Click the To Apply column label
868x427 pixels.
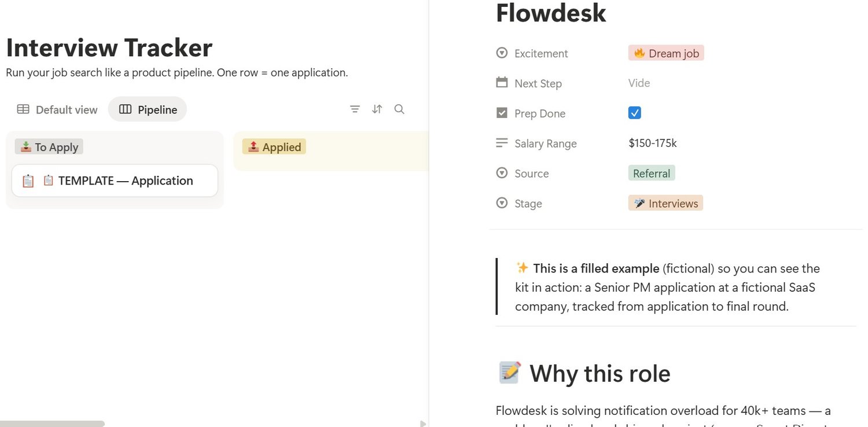coord(49,147)
